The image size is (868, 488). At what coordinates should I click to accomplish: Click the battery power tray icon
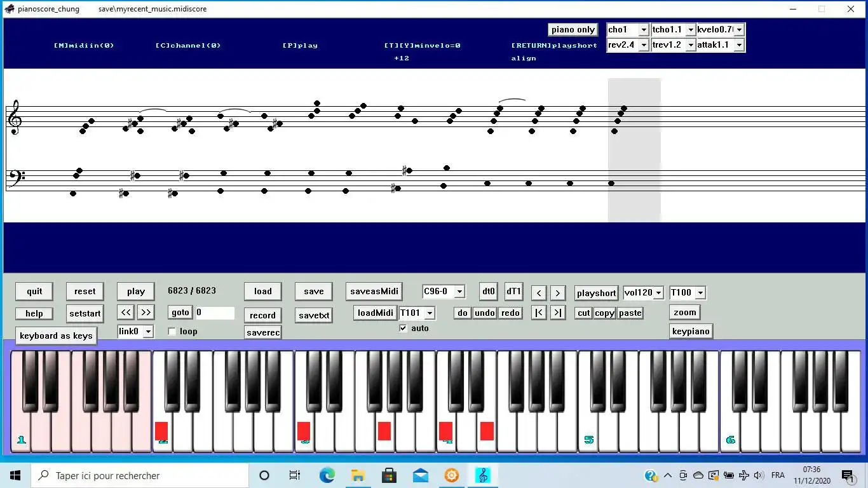coord(729,475)
